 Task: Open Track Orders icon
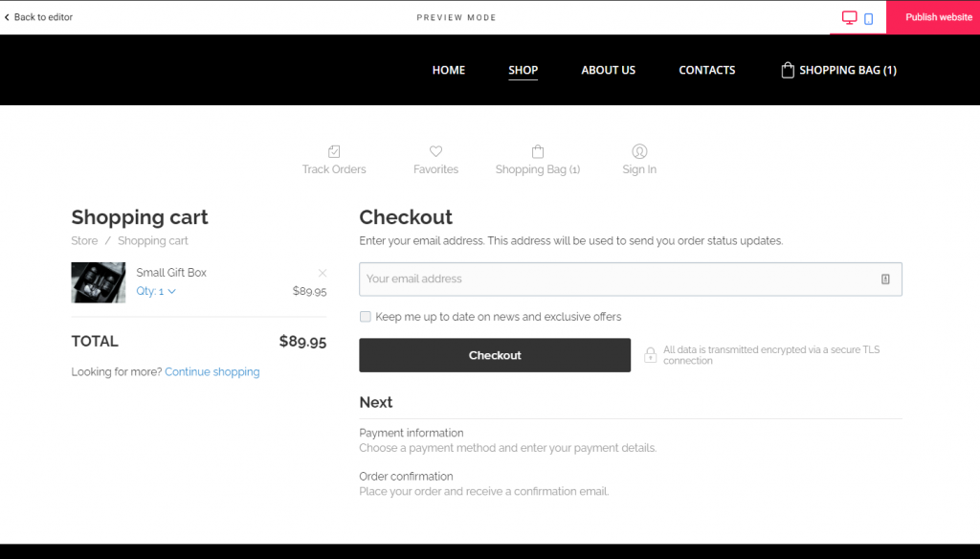click(x=334, y=151)
